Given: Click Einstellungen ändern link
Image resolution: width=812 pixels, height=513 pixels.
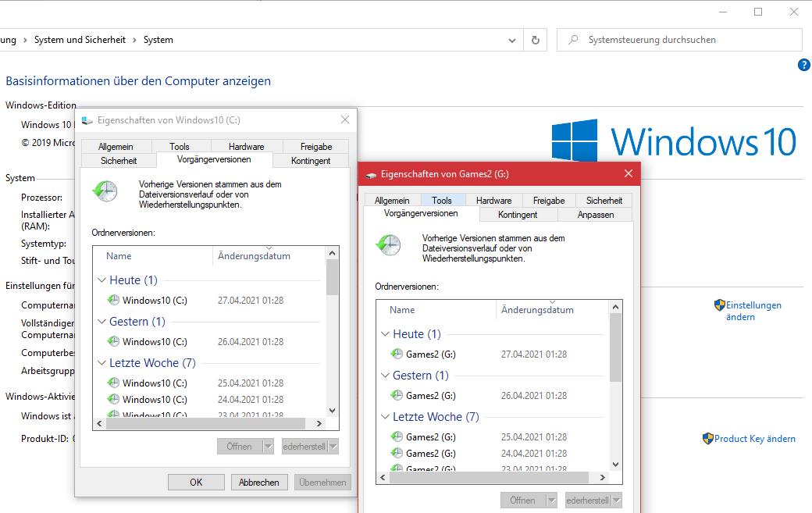Looking at the screenshot, I should pyautogui.click(x=753, y=311).
